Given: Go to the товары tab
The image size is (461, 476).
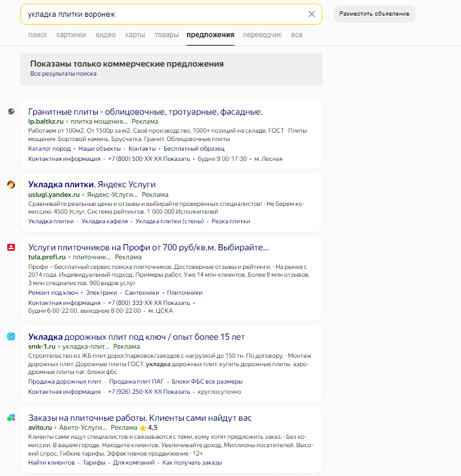Looking at the screenshot, I should (167, 35).
